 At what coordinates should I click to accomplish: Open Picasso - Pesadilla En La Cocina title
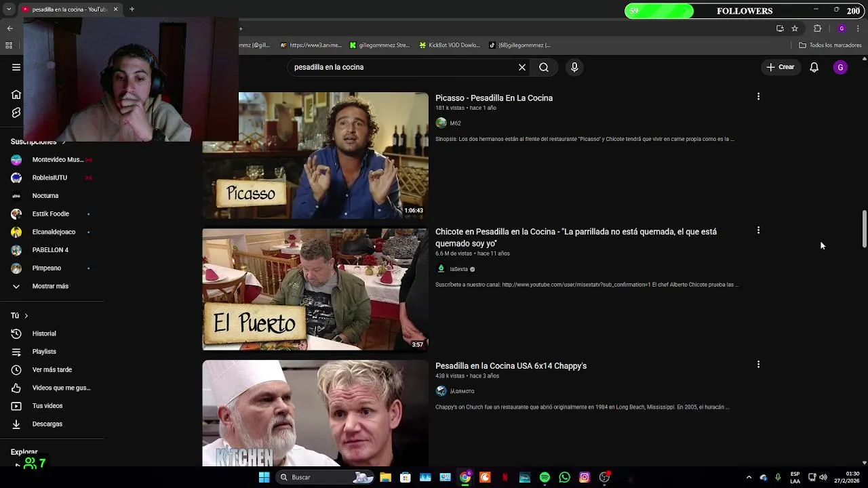[494, 98]
